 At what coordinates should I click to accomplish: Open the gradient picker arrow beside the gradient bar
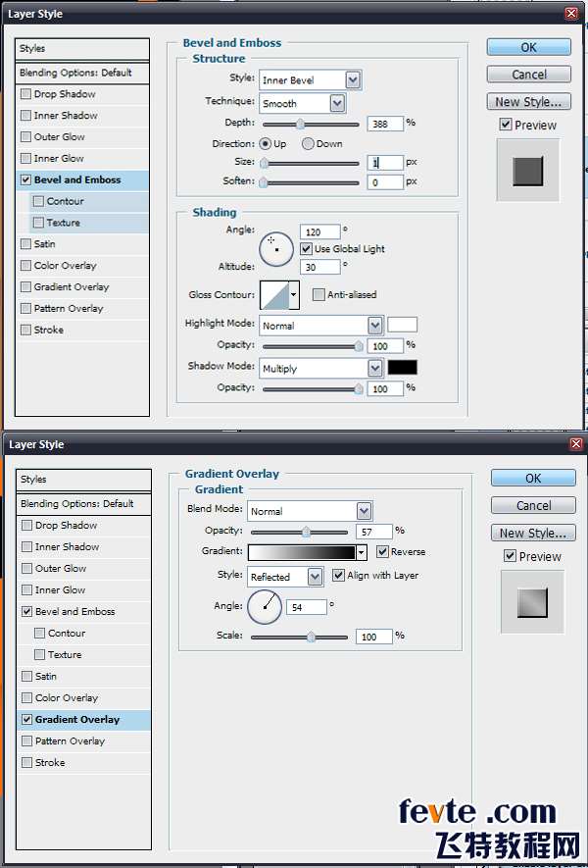click(362, 553)
